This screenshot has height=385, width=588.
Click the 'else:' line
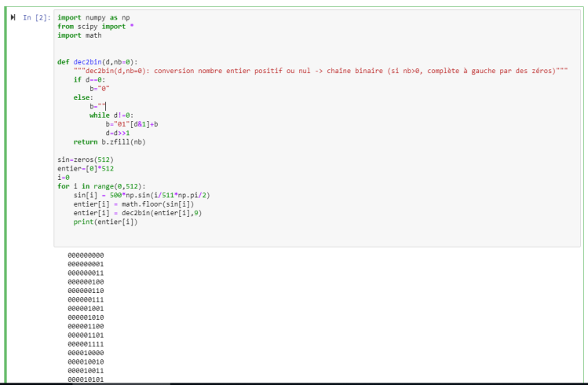[83, 97]
